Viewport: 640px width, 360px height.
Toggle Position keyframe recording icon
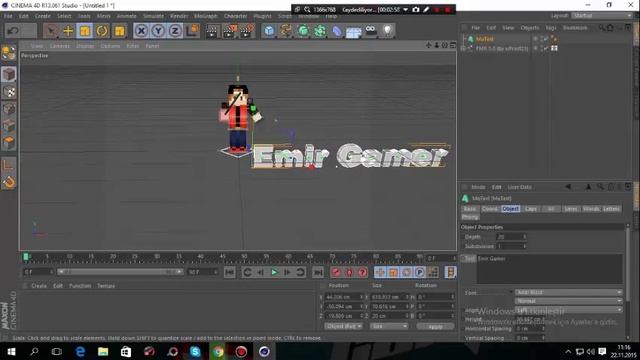click(x=380, y=272)
